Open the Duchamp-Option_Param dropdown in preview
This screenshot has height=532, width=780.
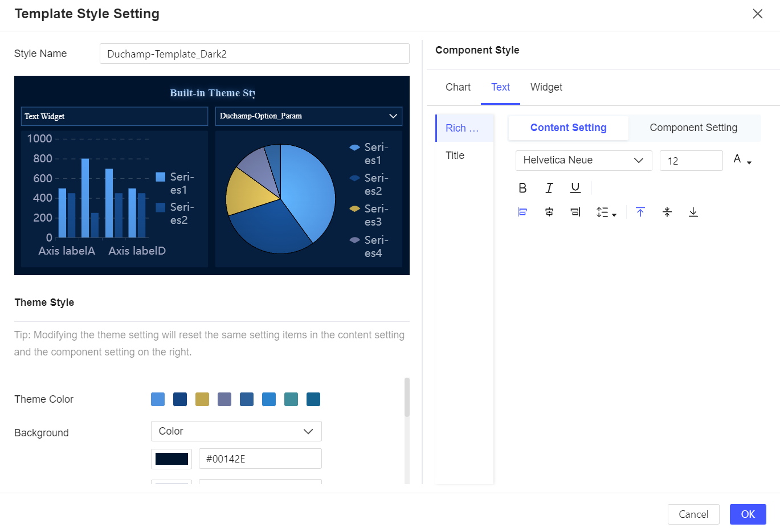click(309, 116)
